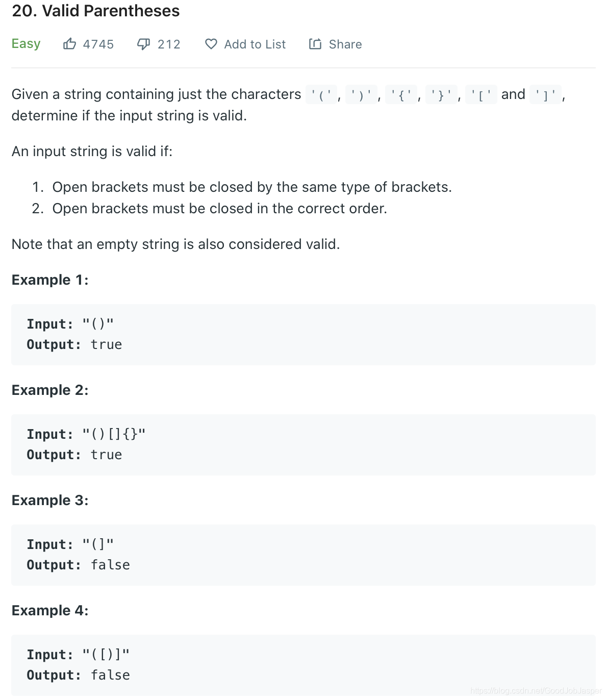Click the Add to List text

point(254,44)
